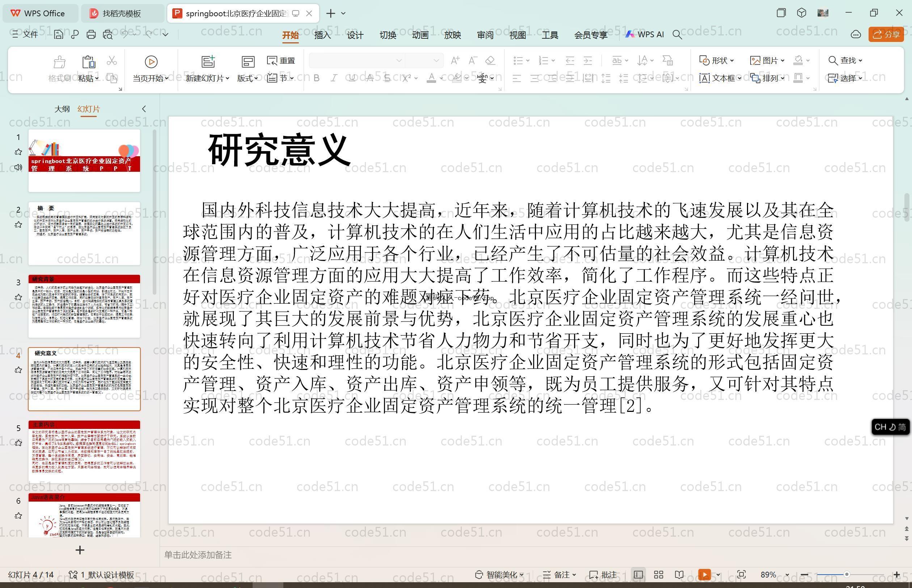Click the Reset (重置) button

[281, 60]
